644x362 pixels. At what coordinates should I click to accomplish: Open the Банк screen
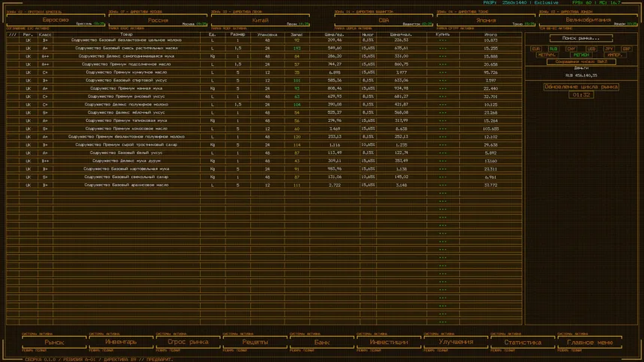pos(322,342)
